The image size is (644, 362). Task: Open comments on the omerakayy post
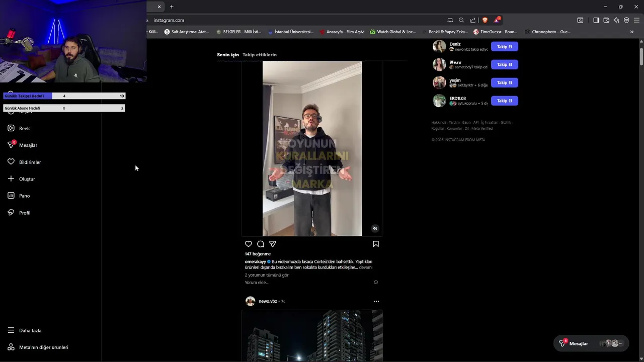tap(261, 244)
